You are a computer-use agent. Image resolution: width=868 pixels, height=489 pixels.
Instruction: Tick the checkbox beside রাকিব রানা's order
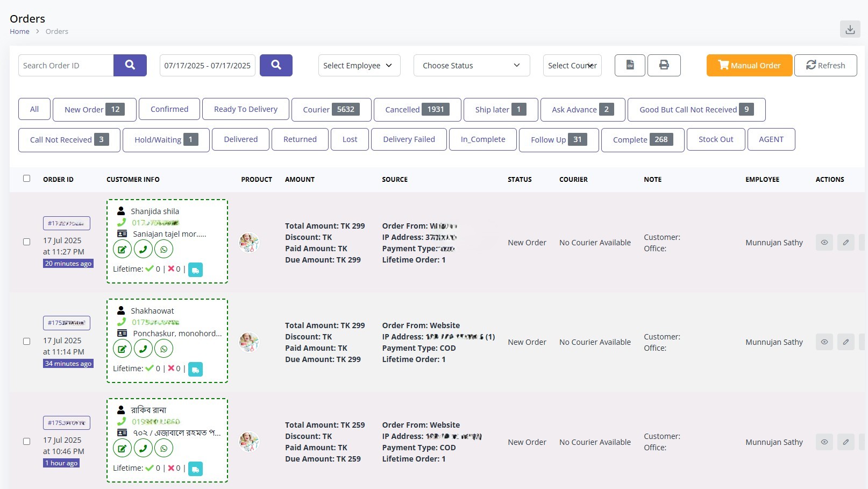pyautogui.click(x=26, y=441)
